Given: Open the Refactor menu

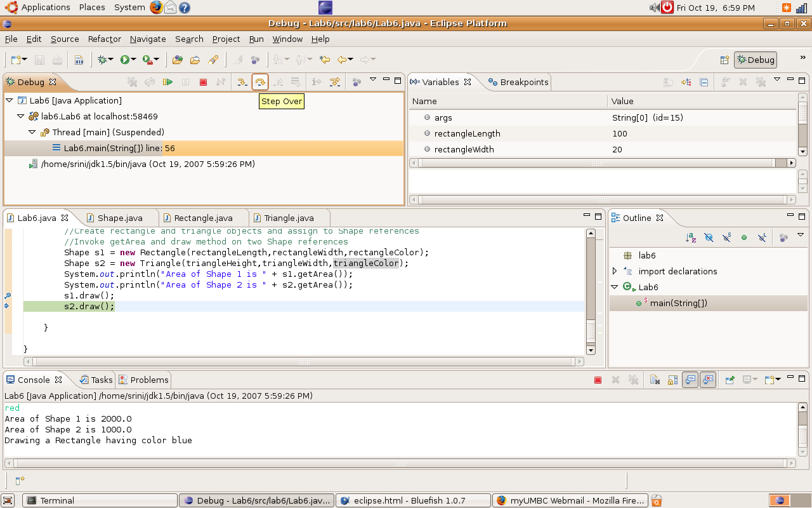Looking at the screenshot, I should click(x=105, y=39).
